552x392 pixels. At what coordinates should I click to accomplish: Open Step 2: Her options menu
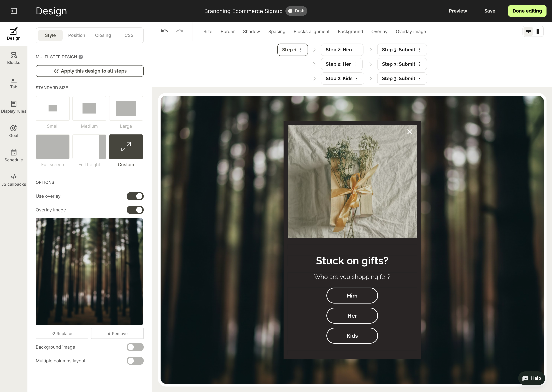pyautogui.click(x=355, y=64)
